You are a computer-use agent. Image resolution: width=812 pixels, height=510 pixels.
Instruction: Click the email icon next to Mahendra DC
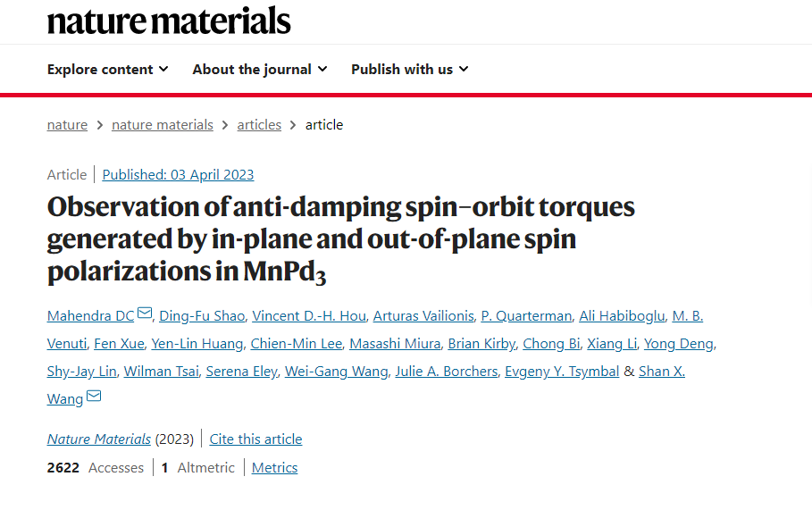click(145, 314)
